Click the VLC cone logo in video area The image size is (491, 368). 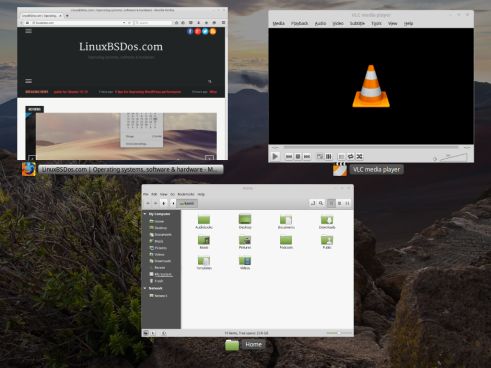(x=371, y=86)
